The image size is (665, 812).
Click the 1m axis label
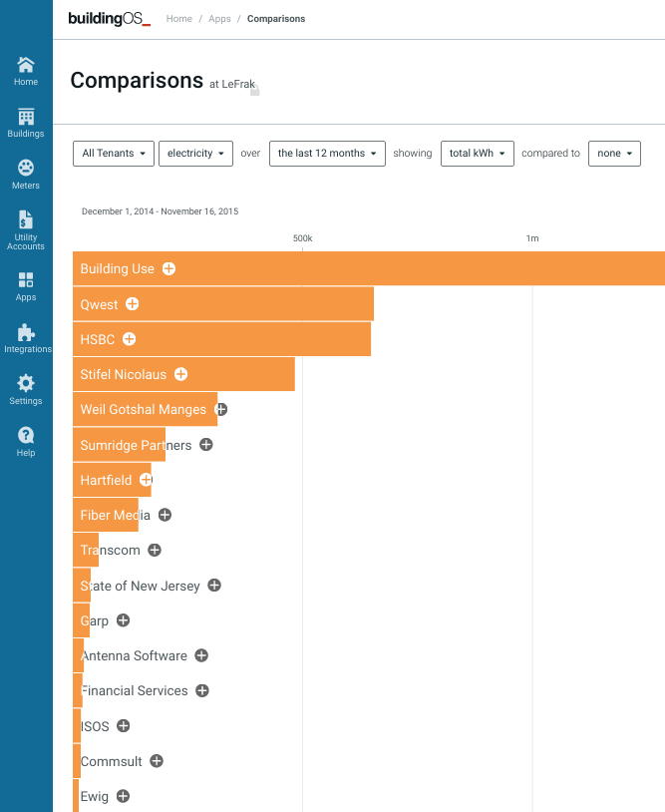coord(532,238)
